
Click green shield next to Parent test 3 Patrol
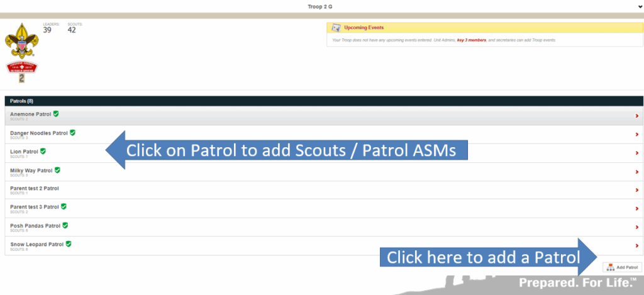[64, 206]
